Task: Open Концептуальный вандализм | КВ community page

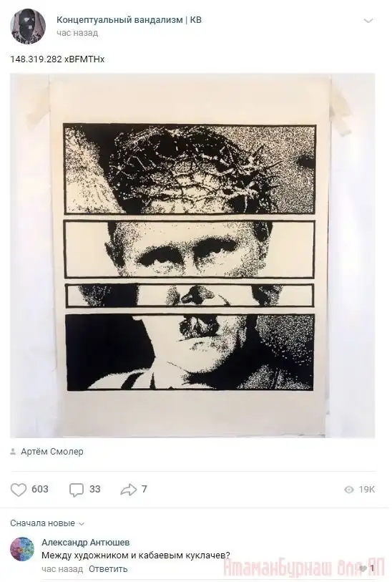Action: 129,20
